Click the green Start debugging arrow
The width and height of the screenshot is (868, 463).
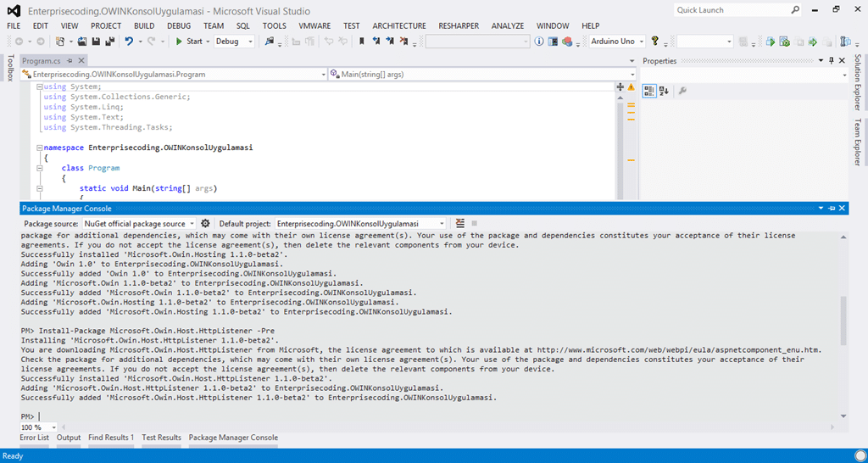179,42
